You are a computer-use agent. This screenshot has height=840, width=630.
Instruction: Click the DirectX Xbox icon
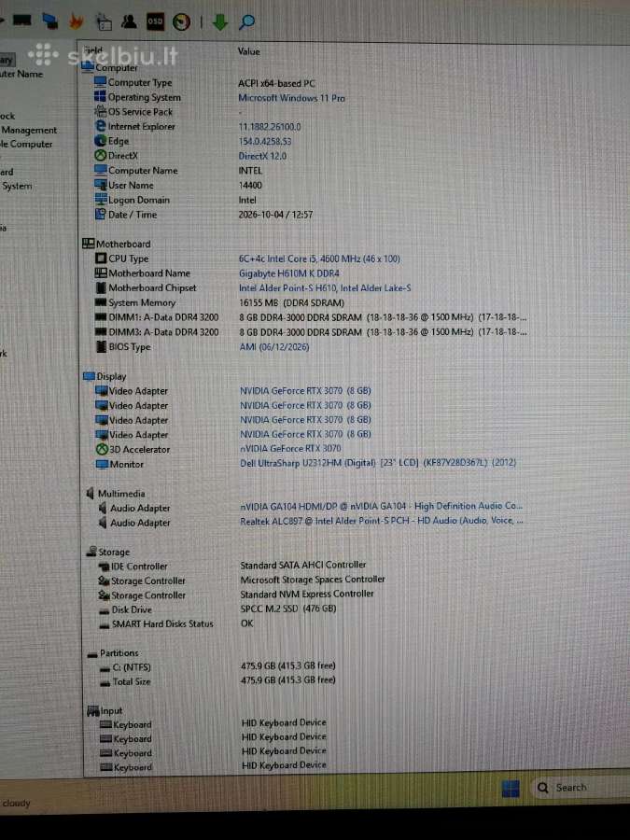pyautogui.click(x=100, y=155)
